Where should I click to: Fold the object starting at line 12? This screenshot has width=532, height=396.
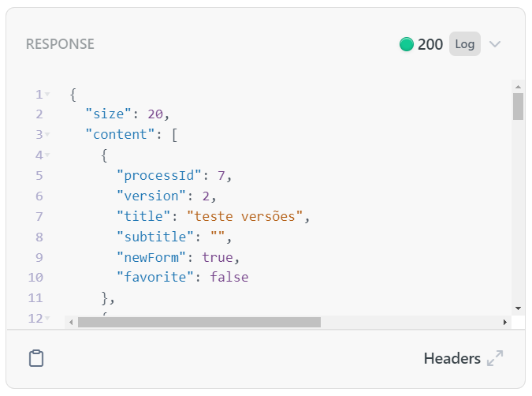(x=47, y=318)
